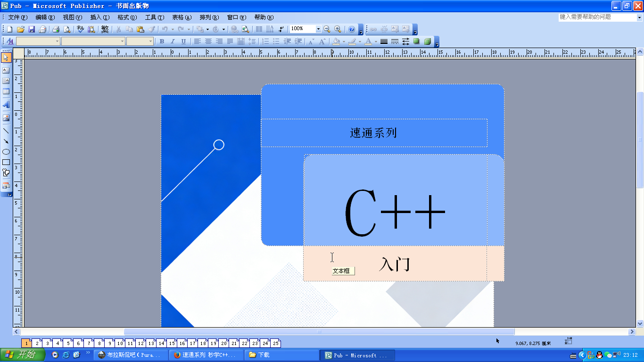Click the 开始 Start button
The height and width of the screenshot is (362, 644).
(x=23, y=355)
